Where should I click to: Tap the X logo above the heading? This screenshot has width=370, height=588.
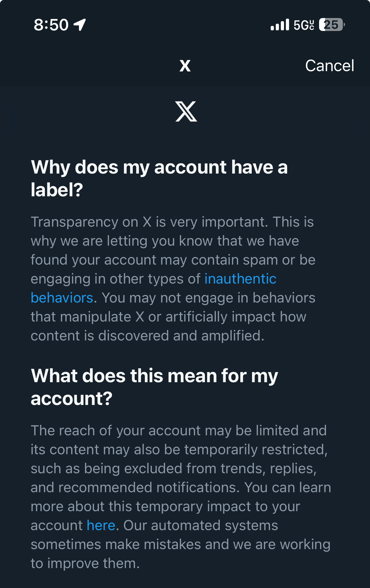186,111
